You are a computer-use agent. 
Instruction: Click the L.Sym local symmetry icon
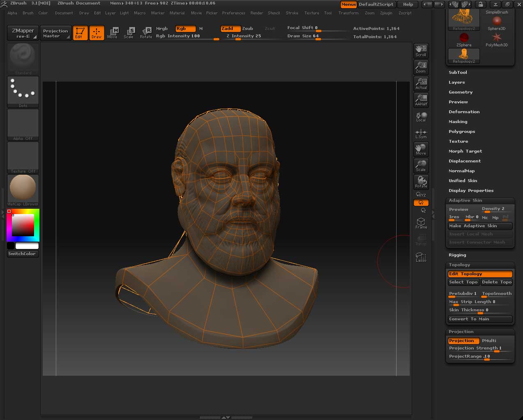421,133
